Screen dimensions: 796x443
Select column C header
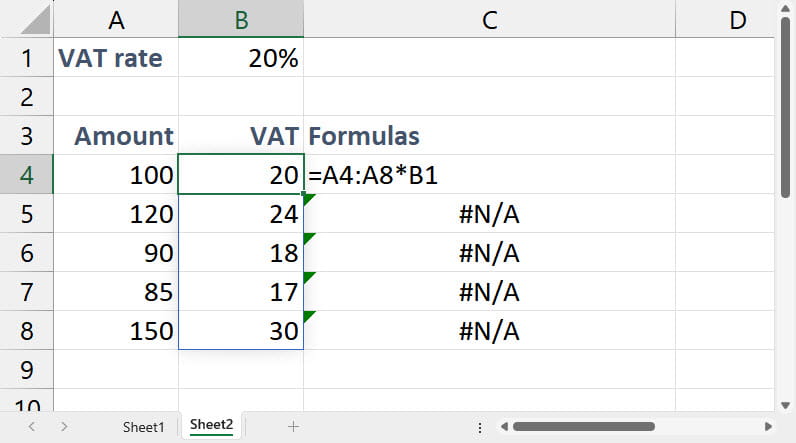pyautogui.click(x=489, y=20)
